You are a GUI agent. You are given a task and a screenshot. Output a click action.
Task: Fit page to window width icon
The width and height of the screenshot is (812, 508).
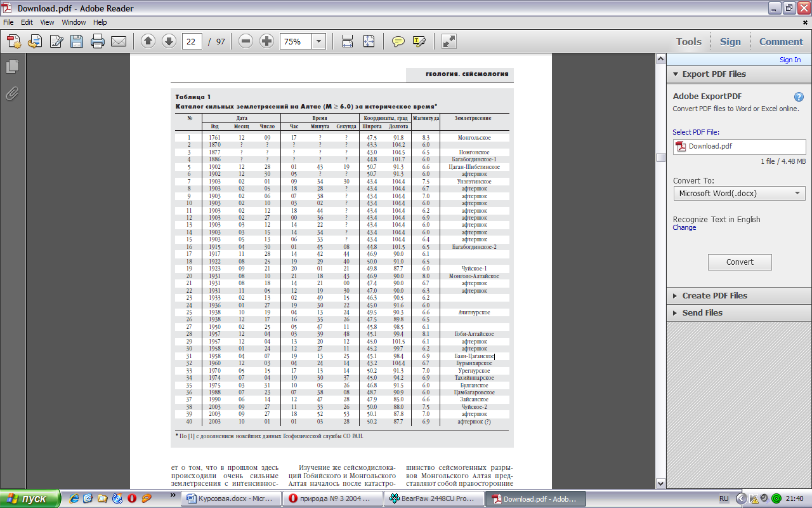348,41
